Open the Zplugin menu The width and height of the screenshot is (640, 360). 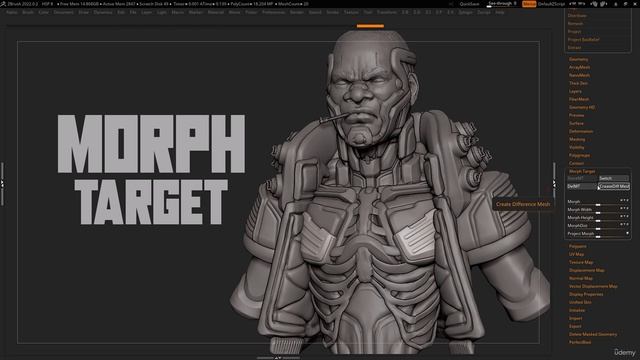[x=465, y=12]
